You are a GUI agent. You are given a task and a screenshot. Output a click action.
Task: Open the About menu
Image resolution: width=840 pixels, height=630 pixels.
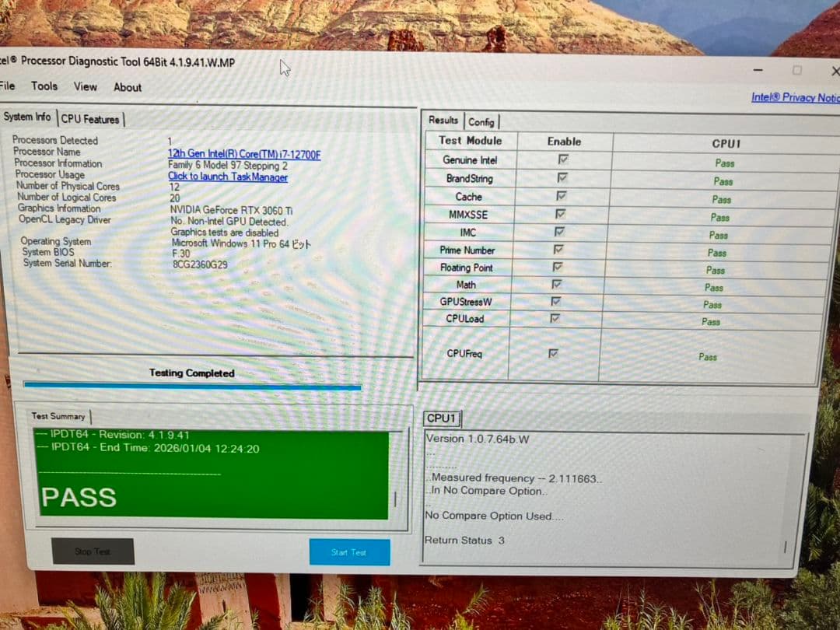127,87
